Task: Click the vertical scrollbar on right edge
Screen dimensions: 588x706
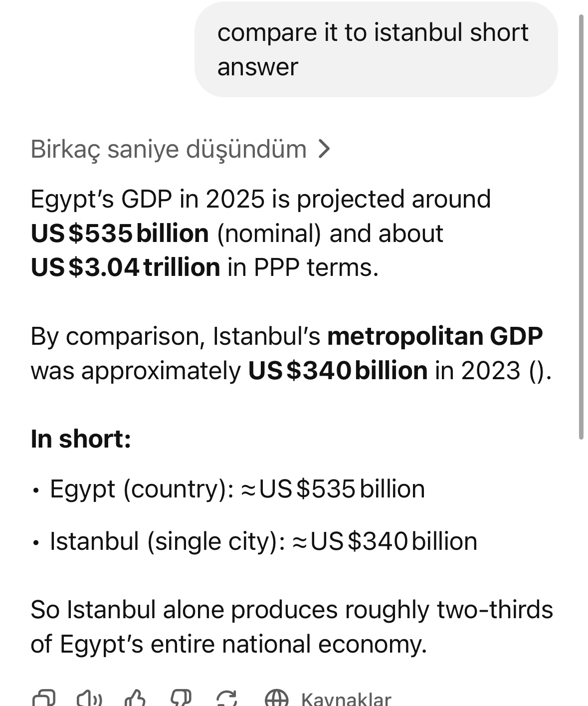Action: pyautogui.click(x=581, y=227)
